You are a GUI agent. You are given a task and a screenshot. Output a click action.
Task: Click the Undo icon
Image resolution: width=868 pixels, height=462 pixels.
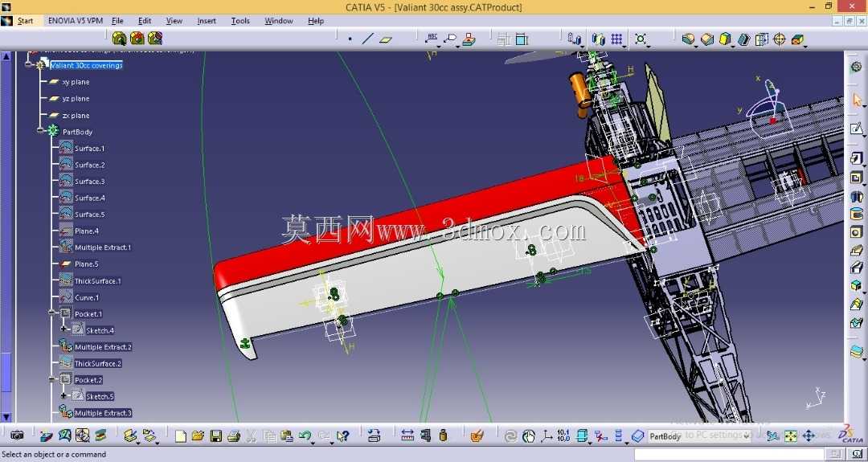click(304, 436)
